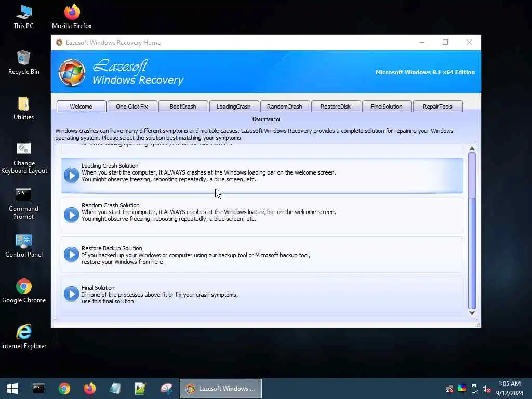Open Firefox from the taskbar
The image size is (532, 399).
pyautogui.click(x=89, y=389)
